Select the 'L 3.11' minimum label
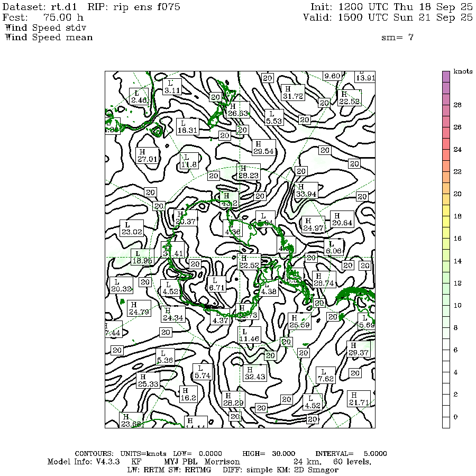 pyautogui.click(x=172, y=87)
